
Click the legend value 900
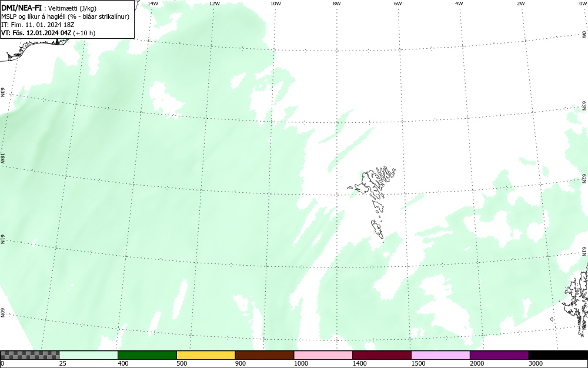240,363
